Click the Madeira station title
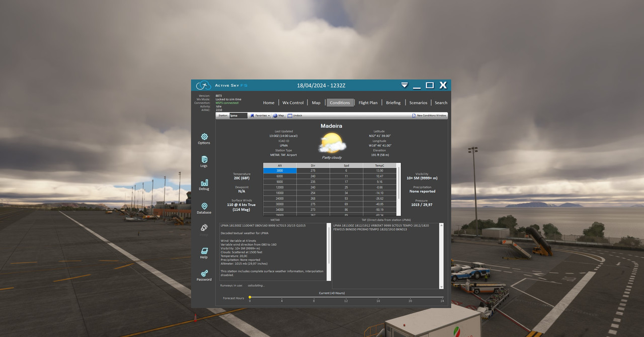The height and width of the screenshot is (337, 644). click(x=332, y=126)
